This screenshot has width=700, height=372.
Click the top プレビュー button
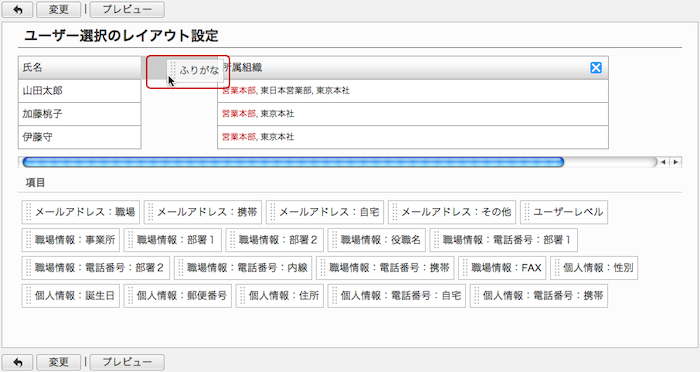coord(127,9)
